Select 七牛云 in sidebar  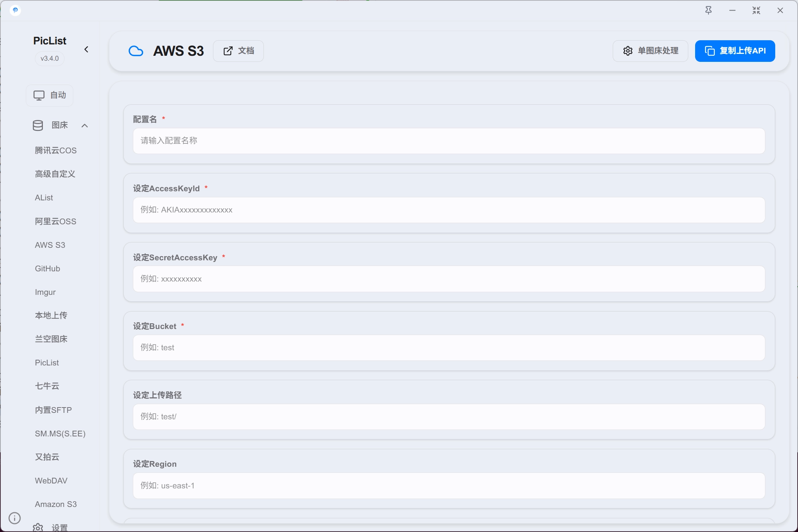click(x=47, y=386)
